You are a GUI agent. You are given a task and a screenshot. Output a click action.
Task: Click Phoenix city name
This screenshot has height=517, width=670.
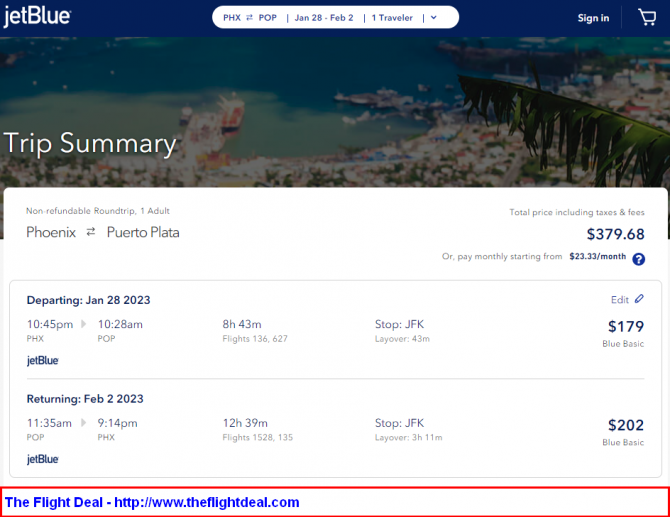[51, 232]
